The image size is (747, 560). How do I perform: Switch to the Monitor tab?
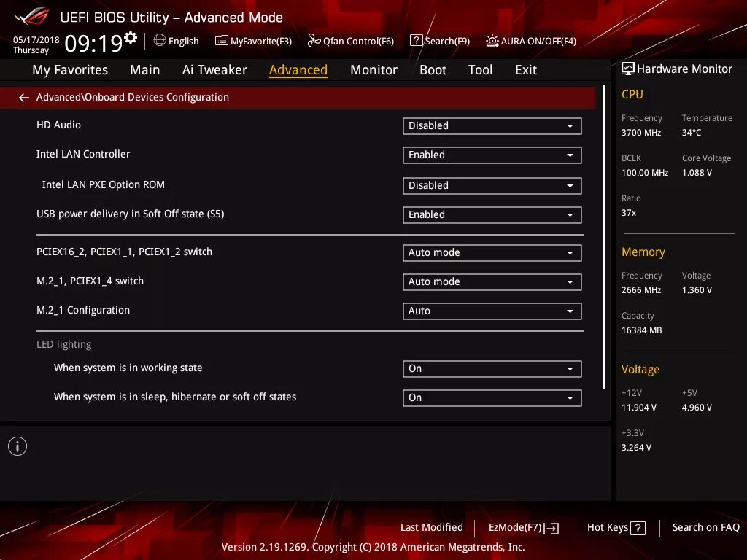373,70
